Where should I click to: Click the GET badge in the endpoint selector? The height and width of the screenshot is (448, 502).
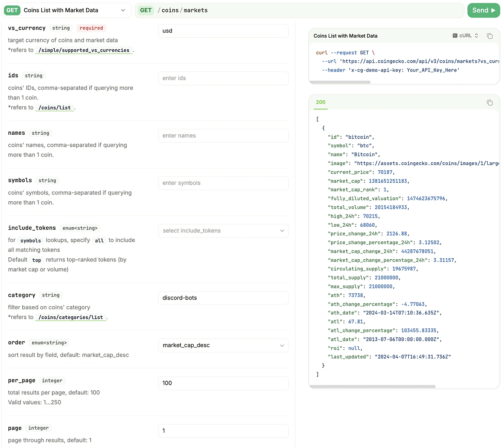[12, 10]
